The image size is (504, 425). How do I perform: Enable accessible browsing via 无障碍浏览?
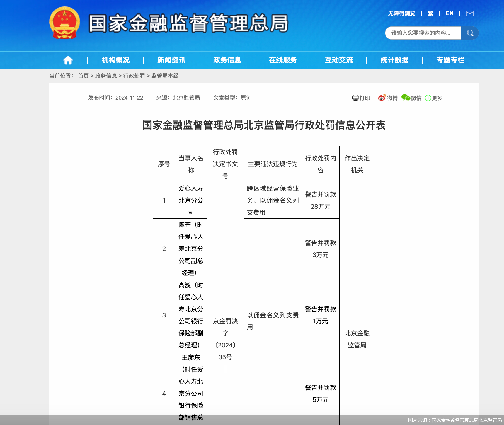(401, 13)
